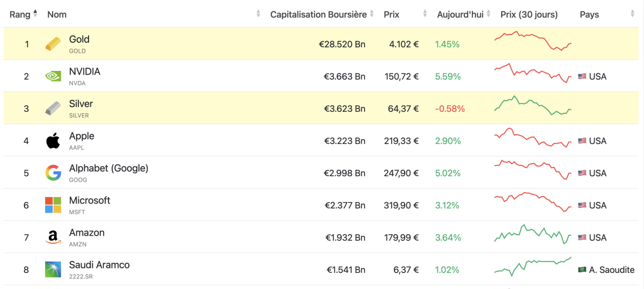This screenshot has width=644, height=289.
Task: Open NVIDIA's 30-day price chart
Action: coord(533,74)
